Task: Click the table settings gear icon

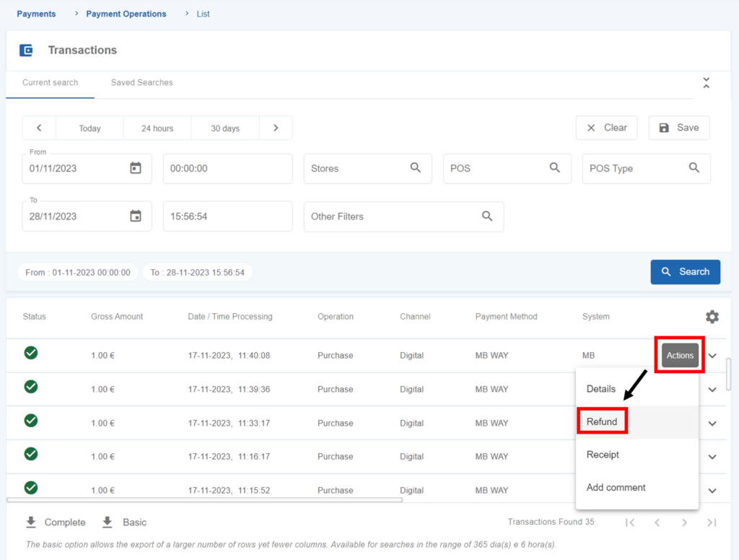Action: click(x=712, y=317)
